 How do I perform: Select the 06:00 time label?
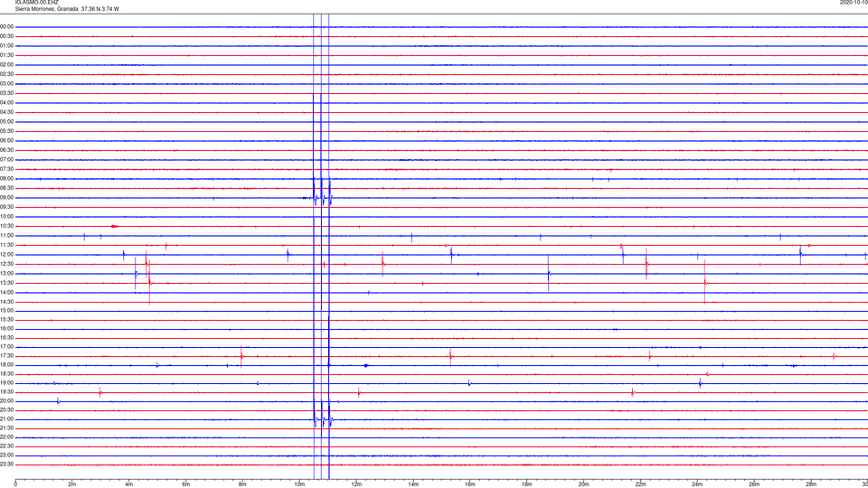7,141
